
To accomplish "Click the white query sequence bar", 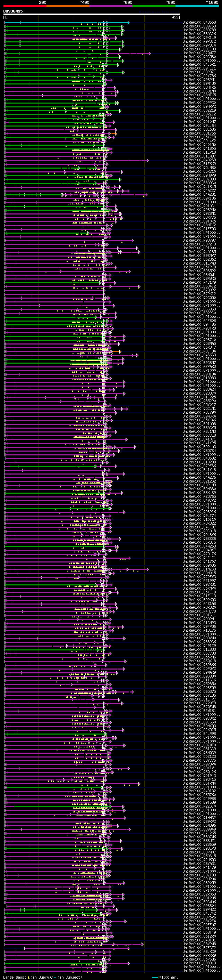I will (x=92, y=14).
